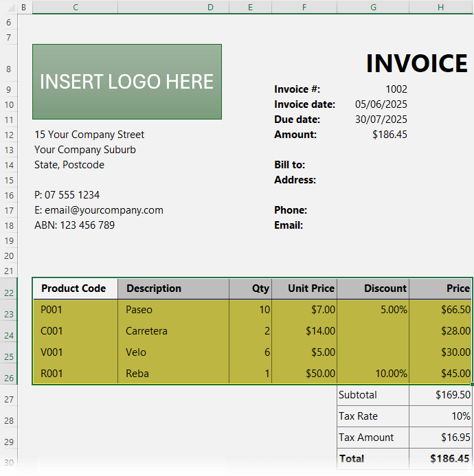The height and width of the screenshot is (476, 474).
Task: Select due date 30/07/2025 cell
Action: point(373,120)
